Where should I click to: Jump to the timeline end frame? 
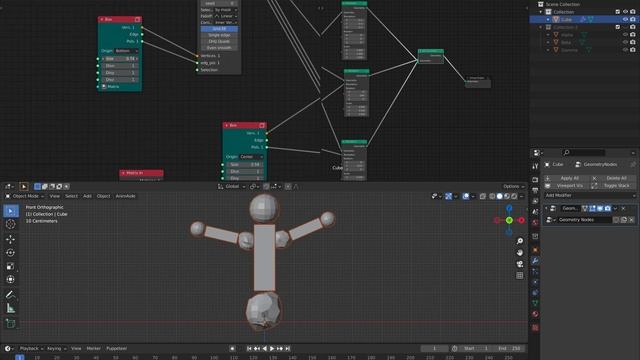(x=287, y=349)
